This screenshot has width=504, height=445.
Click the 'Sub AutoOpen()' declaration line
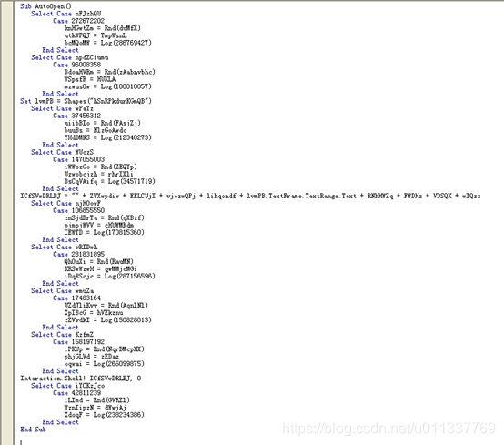(x=45, y=6)
